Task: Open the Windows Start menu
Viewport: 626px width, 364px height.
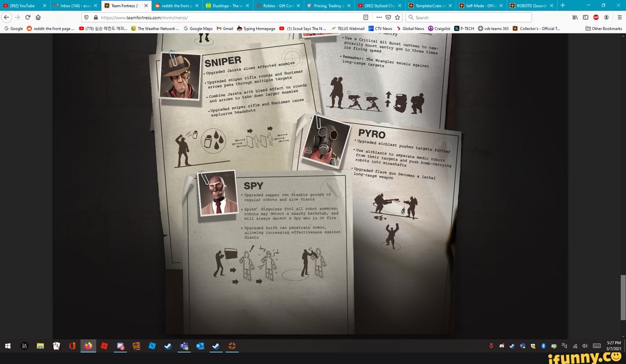Action: (x=8, y=346)
